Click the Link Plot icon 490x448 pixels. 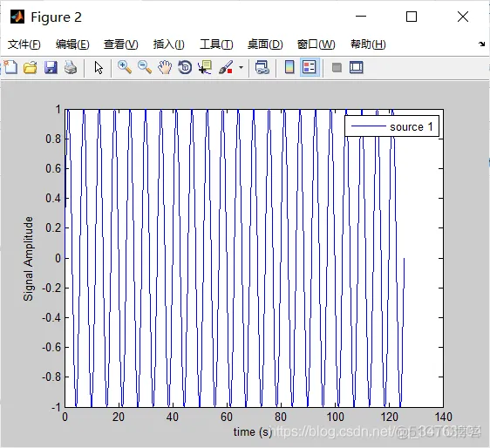tap(262, 67)
